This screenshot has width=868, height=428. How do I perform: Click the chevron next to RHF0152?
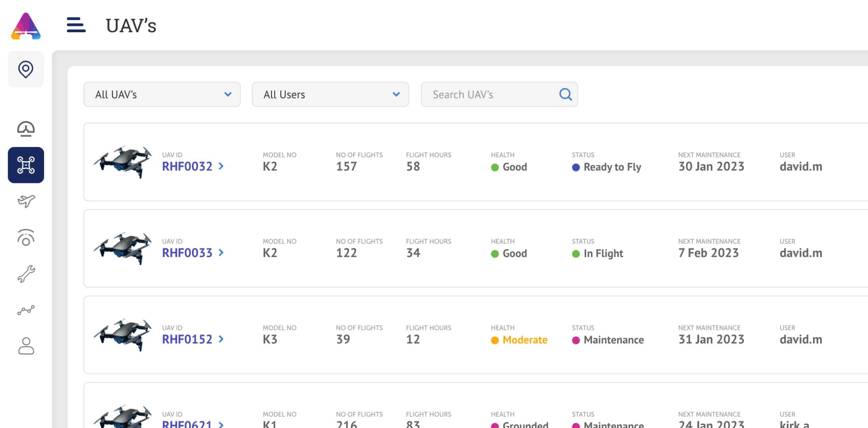[x=221, y=339]
